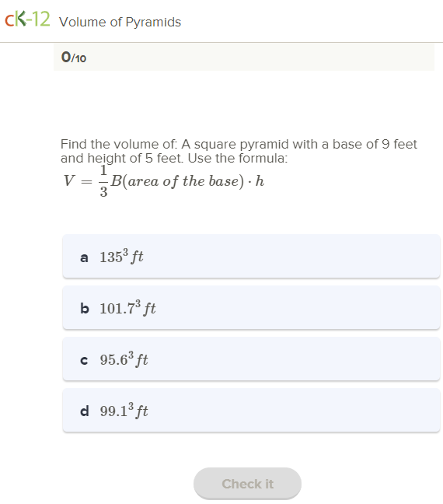Click the 95.6³ ft answer value
The height and width of the screenshot is (504, 443).
(x=124, y=359)
